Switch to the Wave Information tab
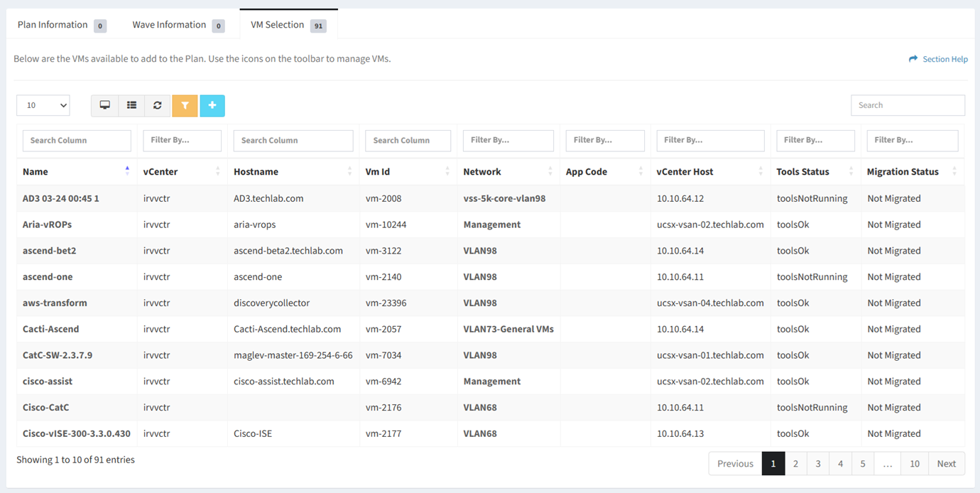Viewport: 980px width, 493px height. point(170,25)
